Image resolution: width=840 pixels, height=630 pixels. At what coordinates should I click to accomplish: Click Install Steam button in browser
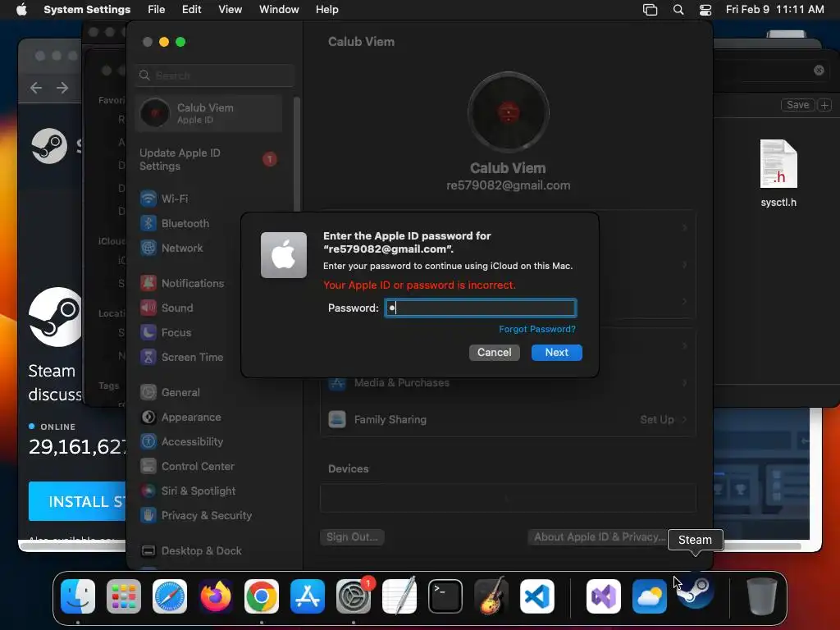78,501
